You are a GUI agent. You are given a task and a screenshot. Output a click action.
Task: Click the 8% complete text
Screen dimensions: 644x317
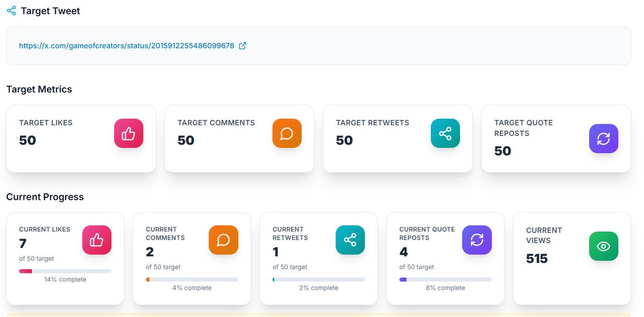pos(445,288)
